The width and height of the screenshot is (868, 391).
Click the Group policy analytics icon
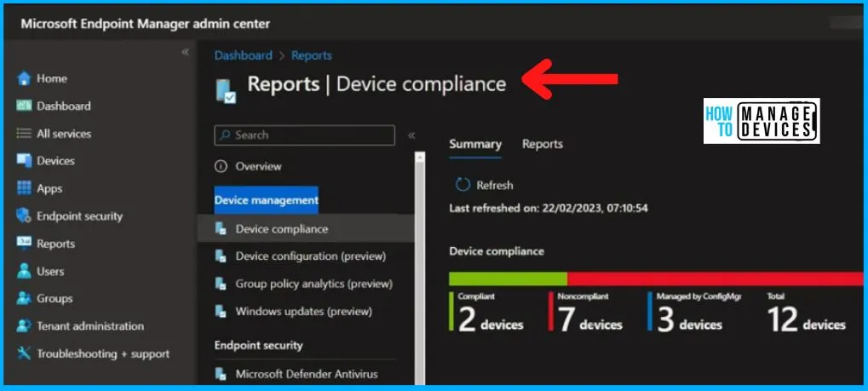click(221, 284)
